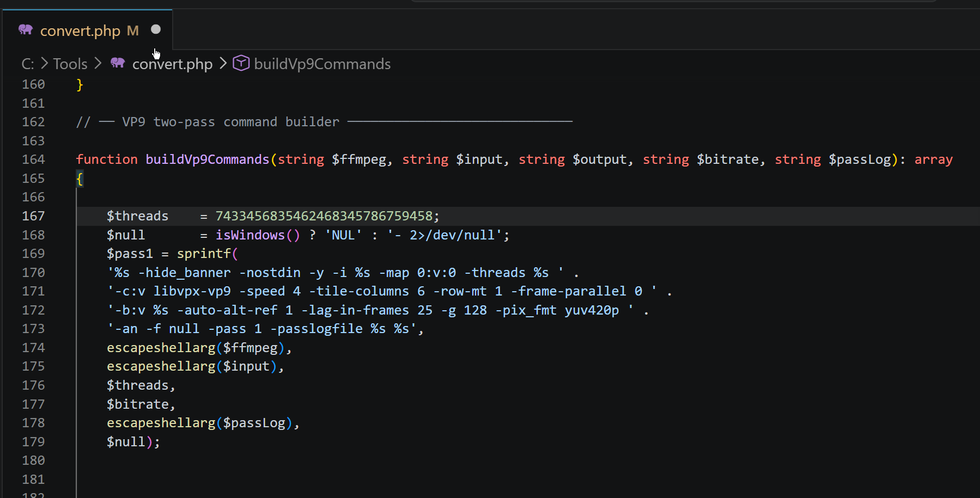Click line number 173 in the gutter
The image size is (980, 498).
(x=33, y=329)
